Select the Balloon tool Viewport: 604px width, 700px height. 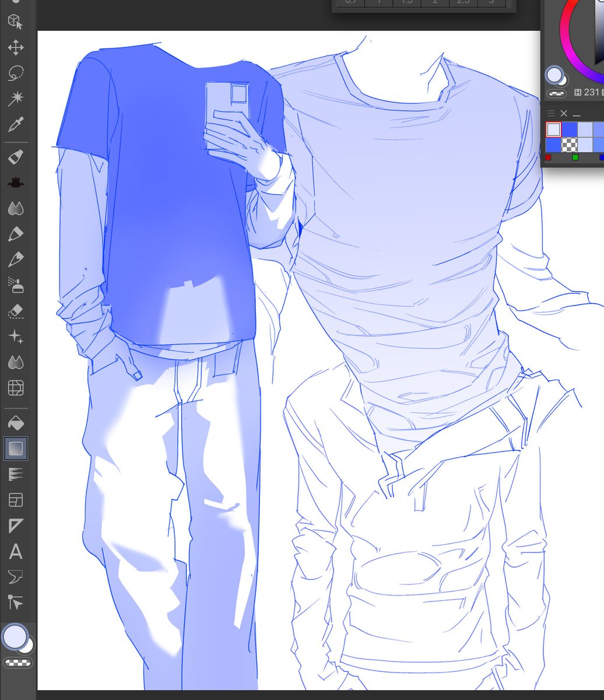pyautogui.click(x=15, y=577)
